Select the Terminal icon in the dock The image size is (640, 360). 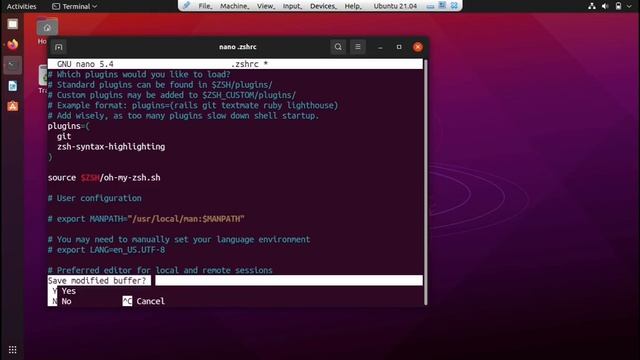click(13, 65)
